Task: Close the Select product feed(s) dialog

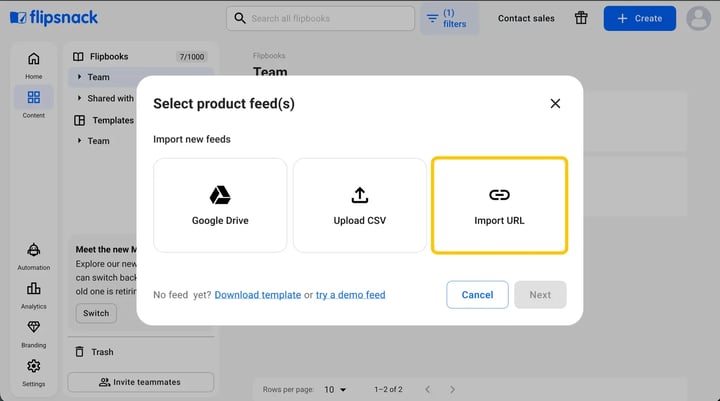Action: coord(555,103)
